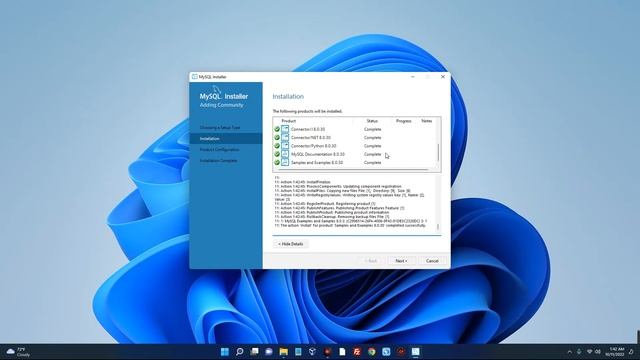Open File Explorer from the taskbar

click(283, 352)
